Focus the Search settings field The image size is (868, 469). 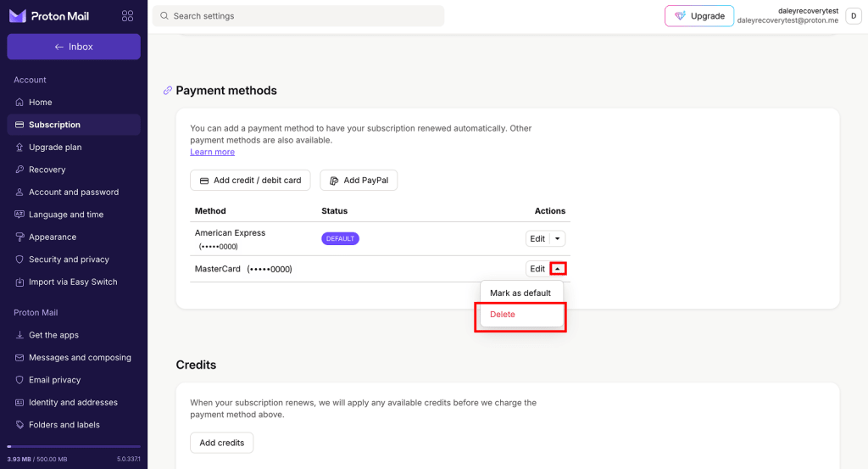[298, 16]
